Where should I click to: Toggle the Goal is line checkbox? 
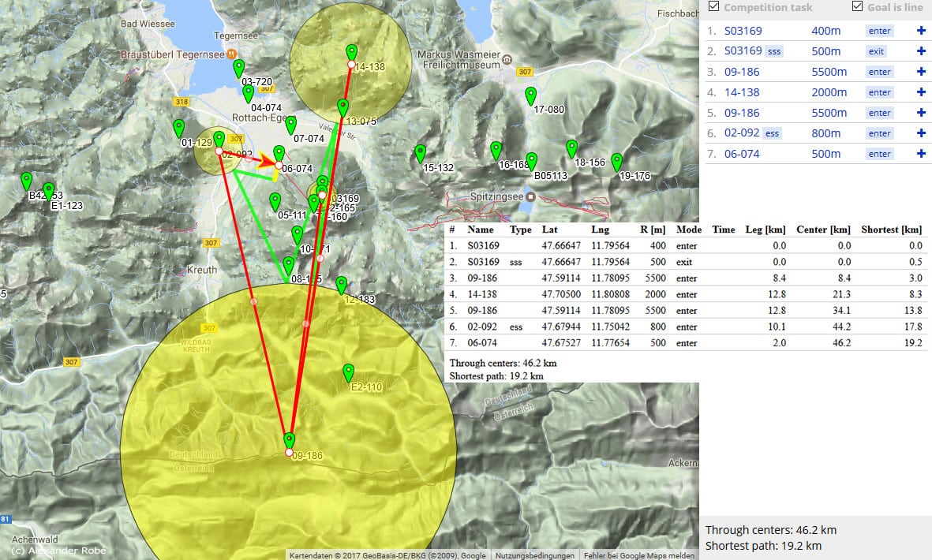coord(857,6)
